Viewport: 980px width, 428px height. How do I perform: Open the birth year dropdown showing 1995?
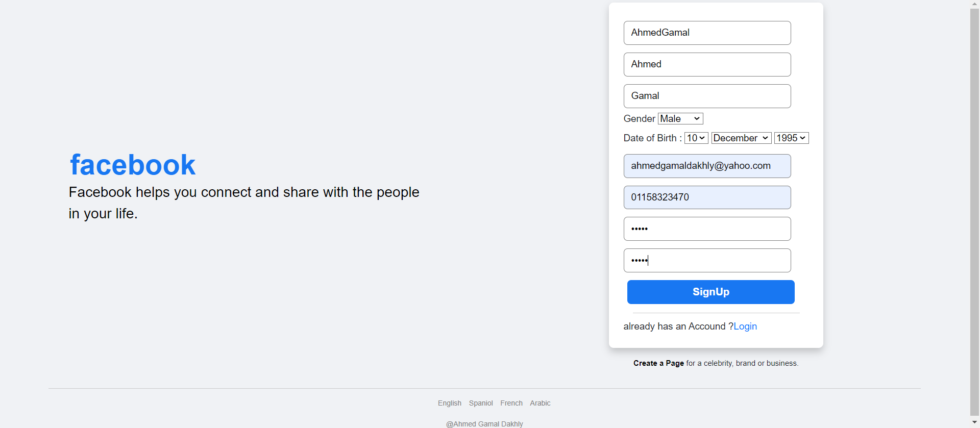coord(791,138)
